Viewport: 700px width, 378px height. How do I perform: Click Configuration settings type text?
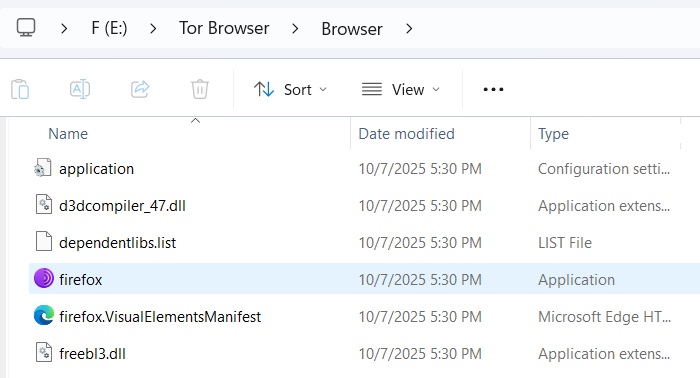coord(604,169)
